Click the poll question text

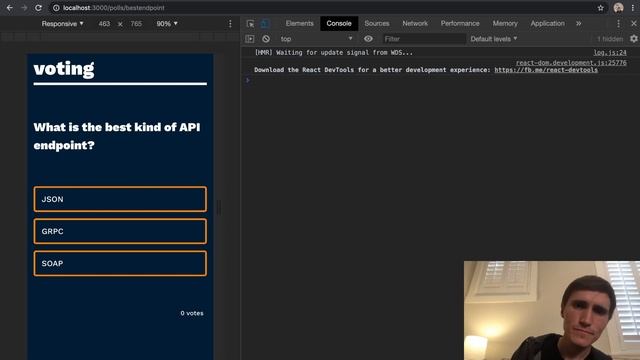(x=117, y=136)
